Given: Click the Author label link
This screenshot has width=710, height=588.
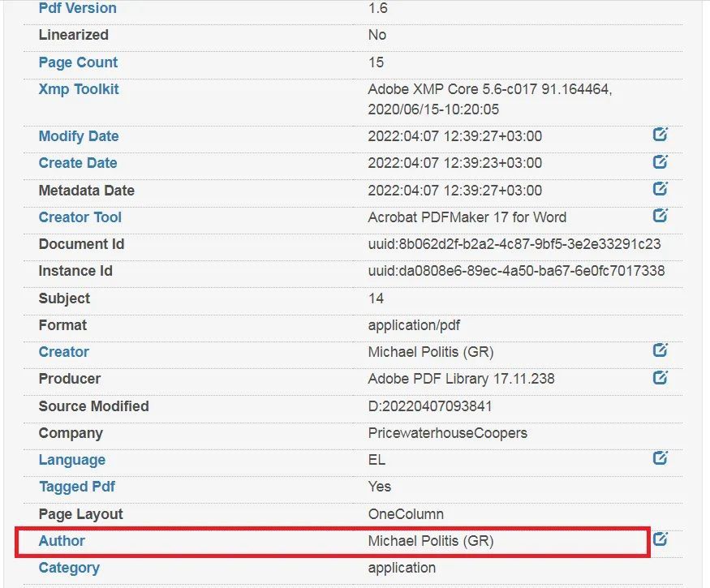Looking at the screenshot, I should tap(62, 540).
